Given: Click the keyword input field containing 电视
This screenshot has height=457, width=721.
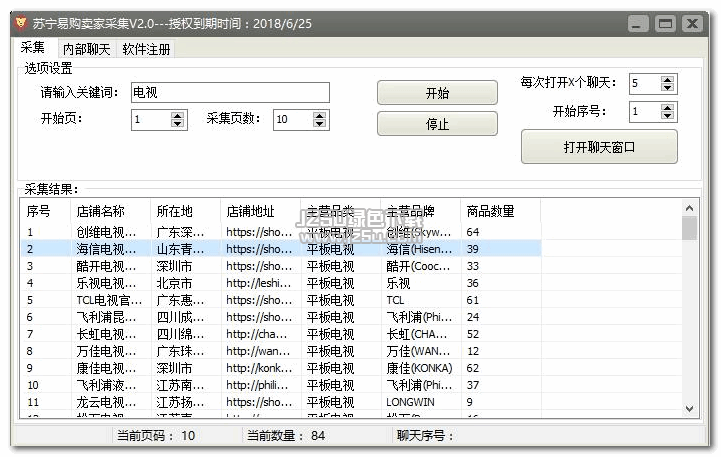Looking at the screenshot, I should 230,92.
